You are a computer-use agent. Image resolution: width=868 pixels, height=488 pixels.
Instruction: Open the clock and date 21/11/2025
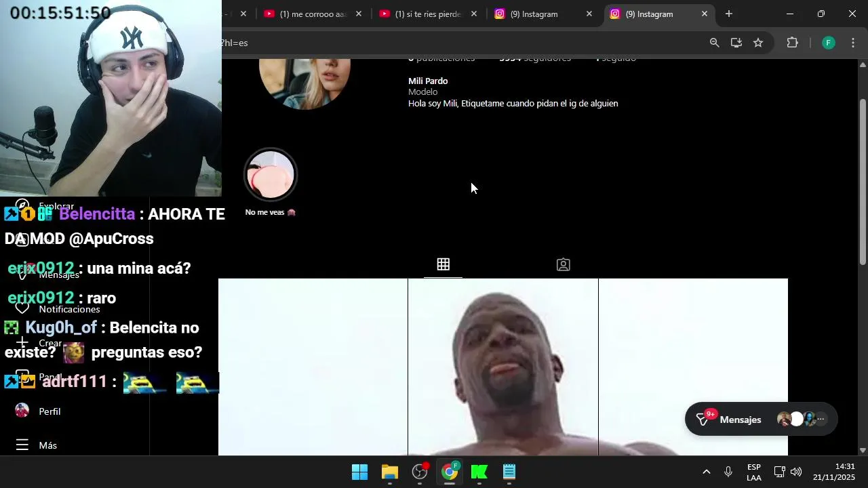point(834,472)
